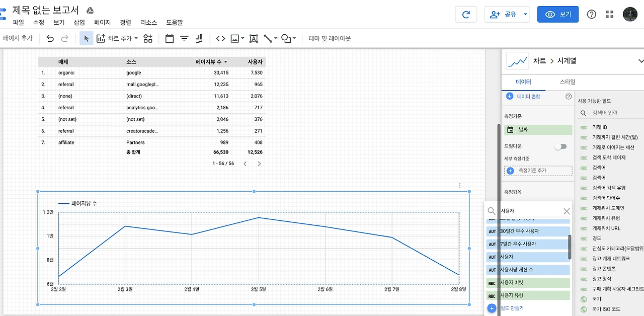Viewport: 644px width, 316px height.
Task: Expand the chart type chevron
Action: coord(640,61)
